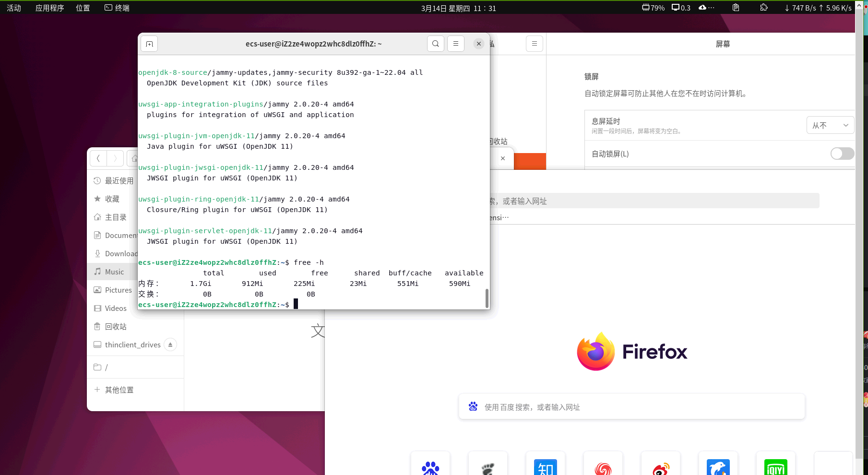The image size is (868, 475).
Task: Close the tab with the X beside orange button
Action: pos(503,158)
